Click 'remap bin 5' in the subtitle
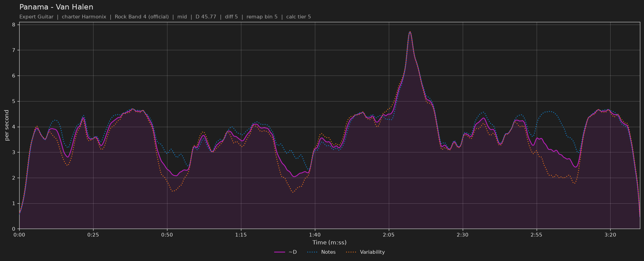 click(x=262, y=17)
